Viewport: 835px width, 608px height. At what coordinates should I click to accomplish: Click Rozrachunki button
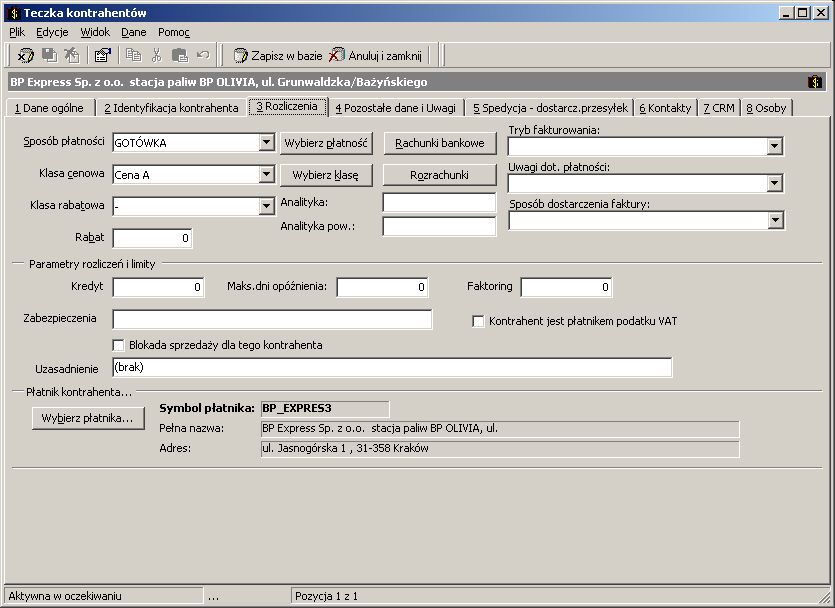pos(440,175)
